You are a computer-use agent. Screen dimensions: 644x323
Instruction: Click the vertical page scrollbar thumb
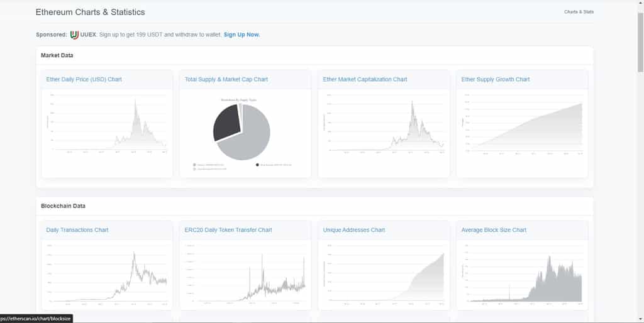(x=640, y=42)
